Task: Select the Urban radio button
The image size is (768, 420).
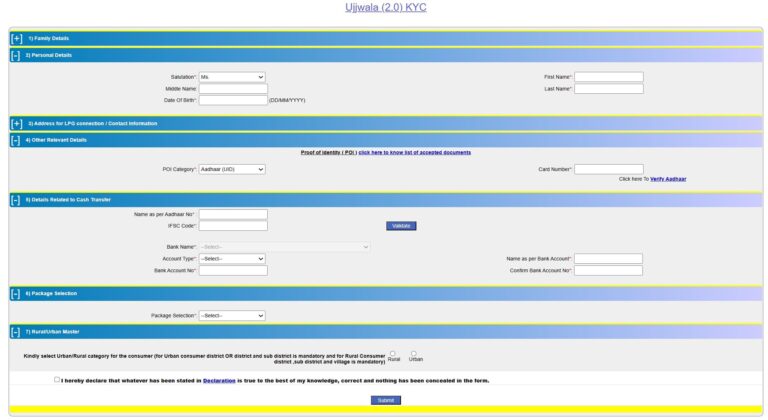Action: pyautogui.click(x=414, y=353)
